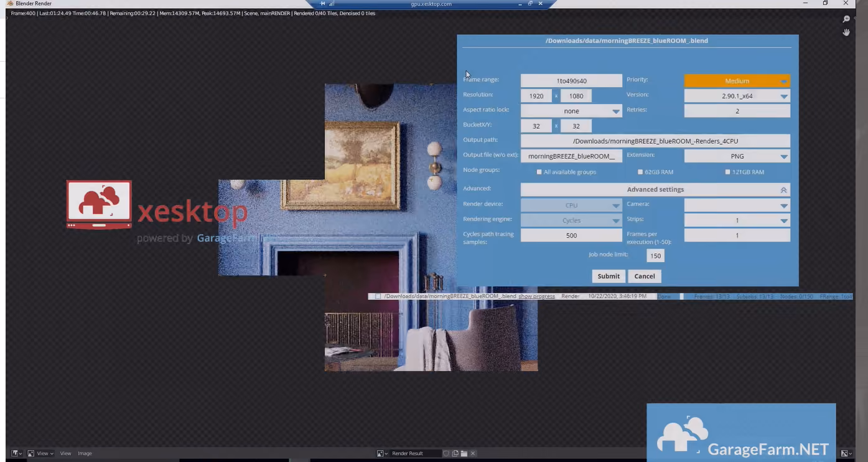
Task: Open the editor type menu in bottom bar
Action: click(x=16, y=453)
